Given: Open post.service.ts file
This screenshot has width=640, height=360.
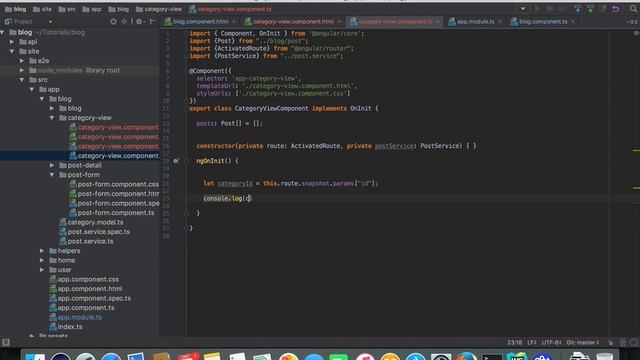Looking at the screenshot, I should 86,241.
